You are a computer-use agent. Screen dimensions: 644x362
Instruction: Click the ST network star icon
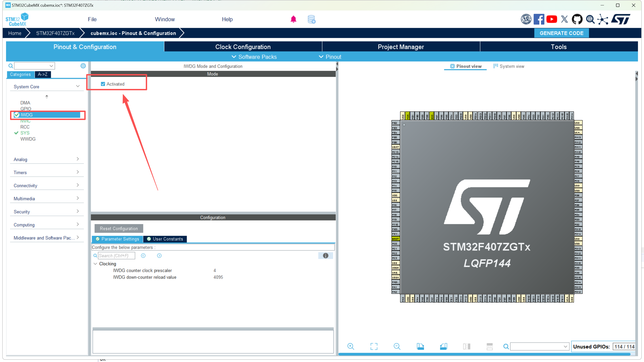[603, 19]
